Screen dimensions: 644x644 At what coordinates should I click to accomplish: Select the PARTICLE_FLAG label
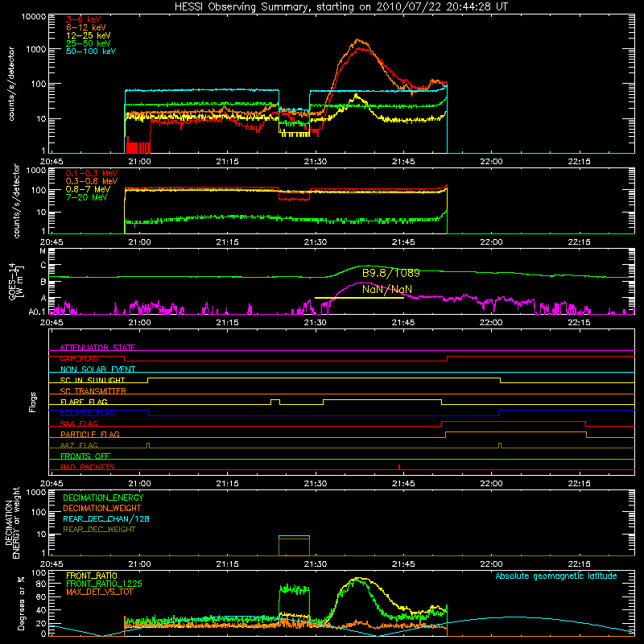[90, 434]
